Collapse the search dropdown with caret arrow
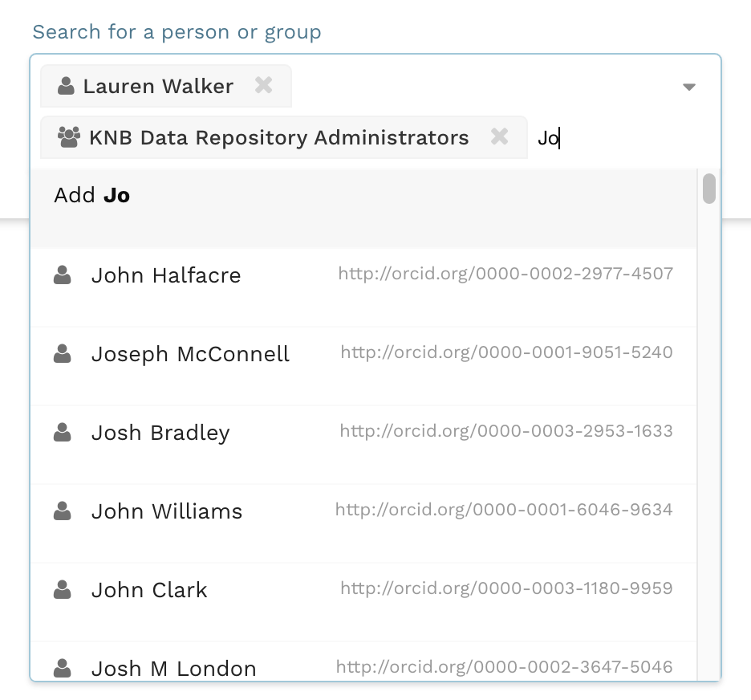Viewport: 751px width, 700px height. tap(688, 87)
